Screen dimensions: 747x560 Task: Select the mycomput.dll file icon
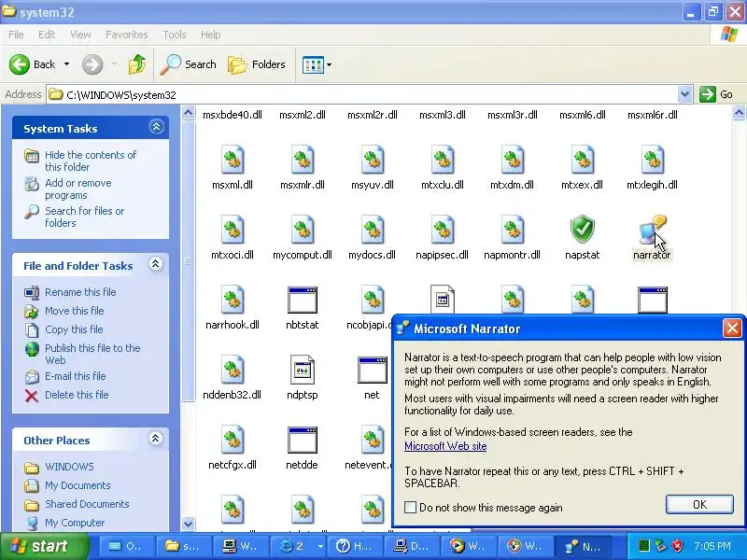tap(303, 230)
